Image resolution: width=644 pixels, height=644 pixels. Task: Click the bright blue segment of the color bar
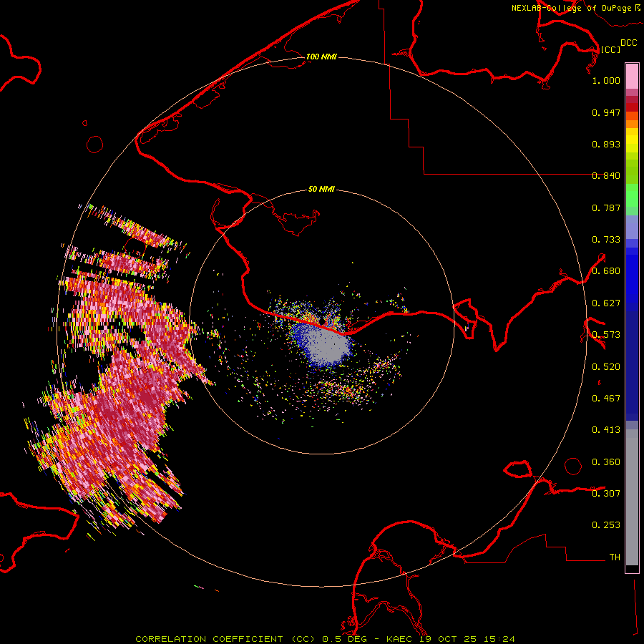pos(632,279)
